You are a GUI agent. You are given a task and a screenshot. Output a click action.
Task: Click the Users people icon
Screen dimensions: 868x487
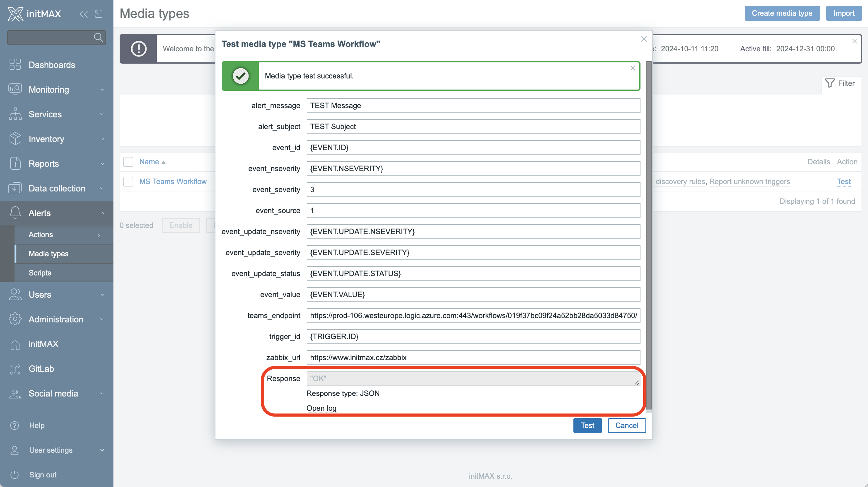click(15, 295)
